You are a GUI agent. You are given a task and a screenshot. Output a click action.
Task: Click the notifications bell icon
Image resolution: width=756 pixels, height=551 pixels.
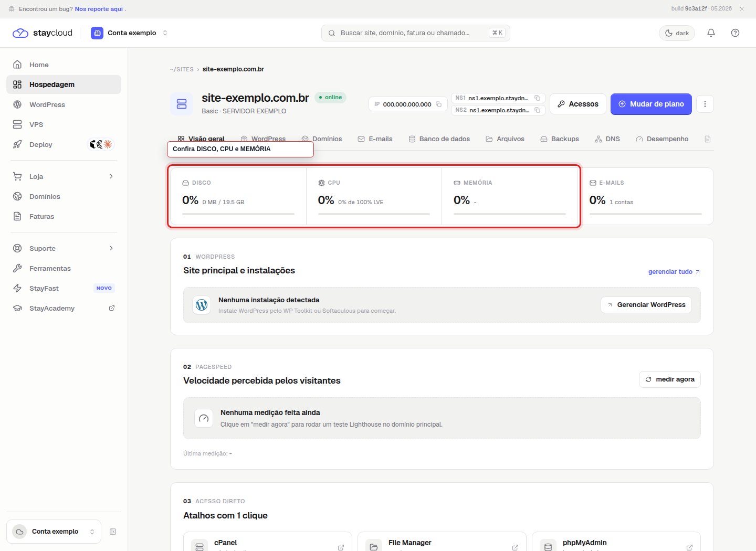tap(711, 33)
